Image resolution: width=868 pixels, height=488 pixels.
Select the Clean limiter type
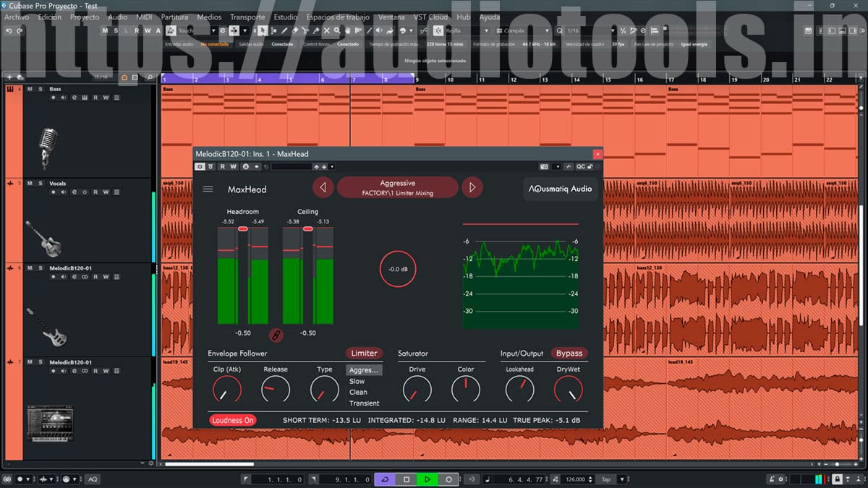pyautogui.click(x=358, y=392)
